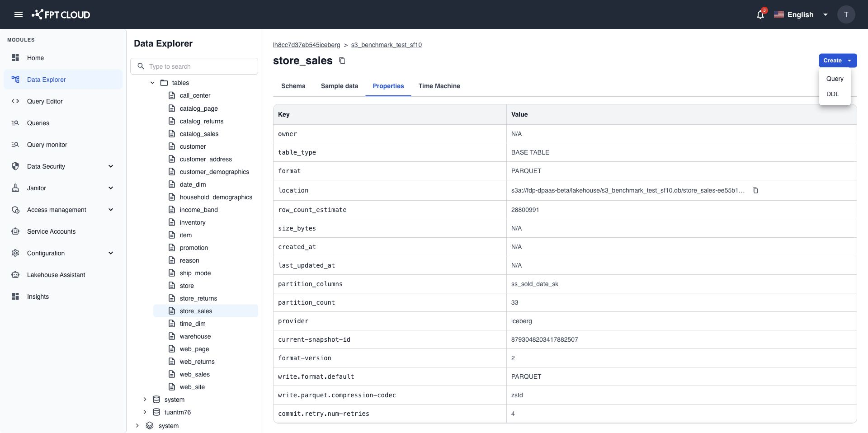Click the Query monitor sidebar icon

(15, 145)
